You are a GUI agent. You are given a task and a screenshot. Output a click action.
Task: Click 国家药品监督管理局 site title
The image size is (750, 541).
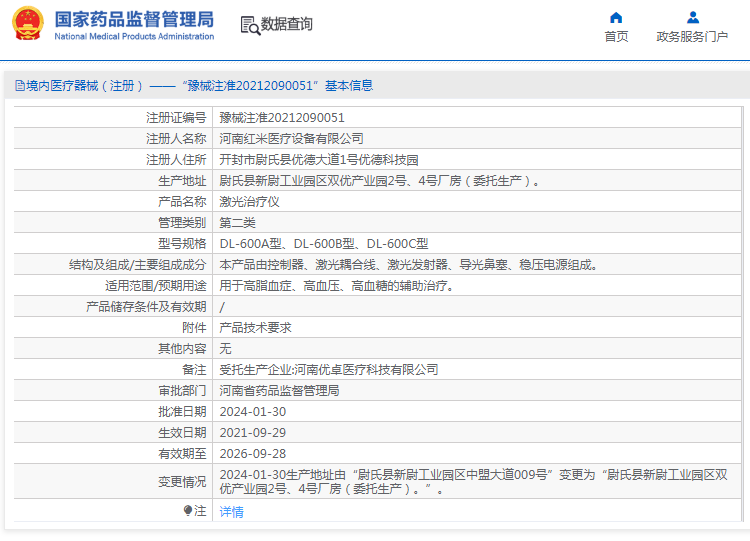point(134,20)
